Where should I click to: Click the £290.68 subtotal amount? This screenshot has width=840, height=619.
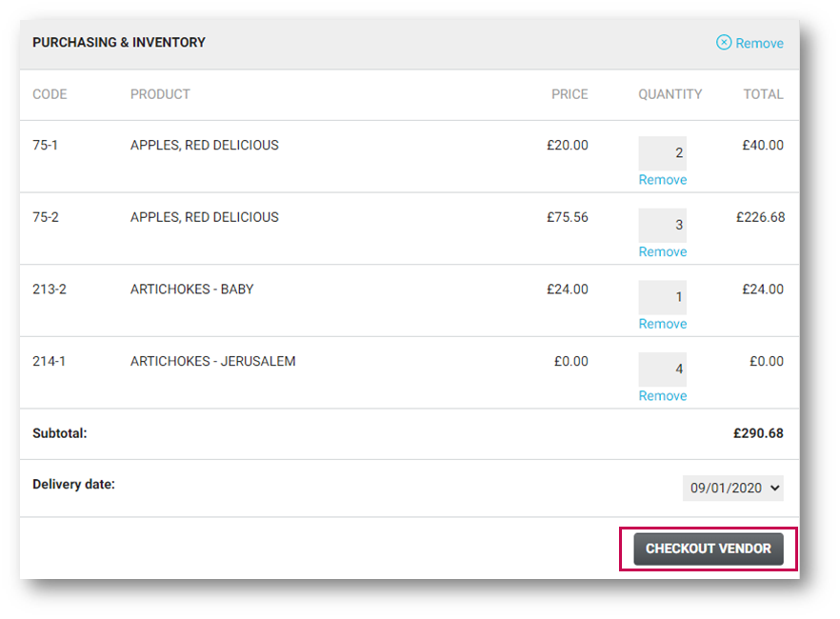coord(758,433)
